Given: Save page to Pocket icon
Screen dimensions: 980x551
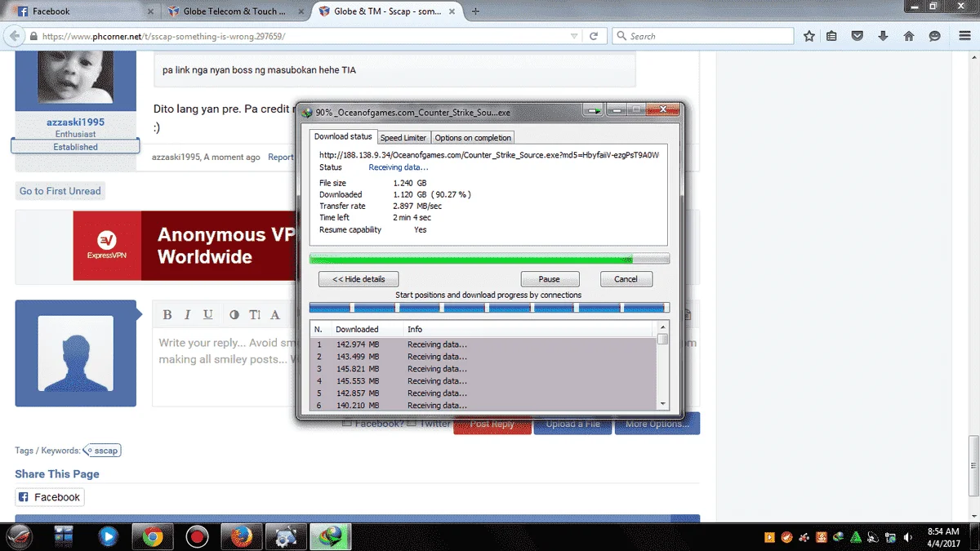Looking at the screenshot, I should [857, 36].
